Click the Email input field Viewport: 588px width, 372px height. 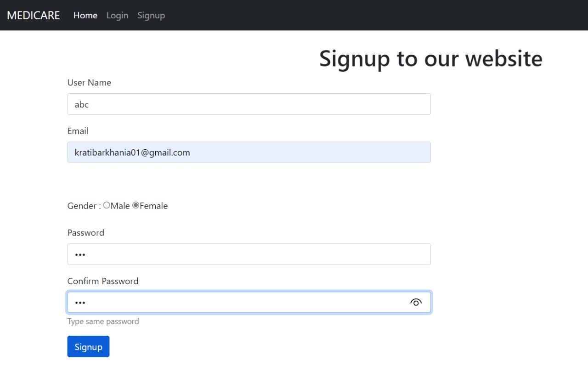(x=249, y=152)
